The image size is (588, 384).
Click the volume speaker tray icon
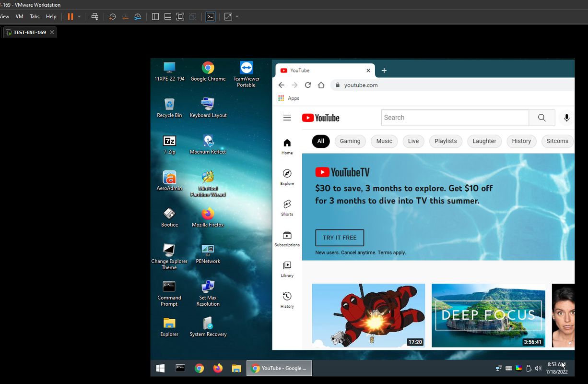[538, 368]
